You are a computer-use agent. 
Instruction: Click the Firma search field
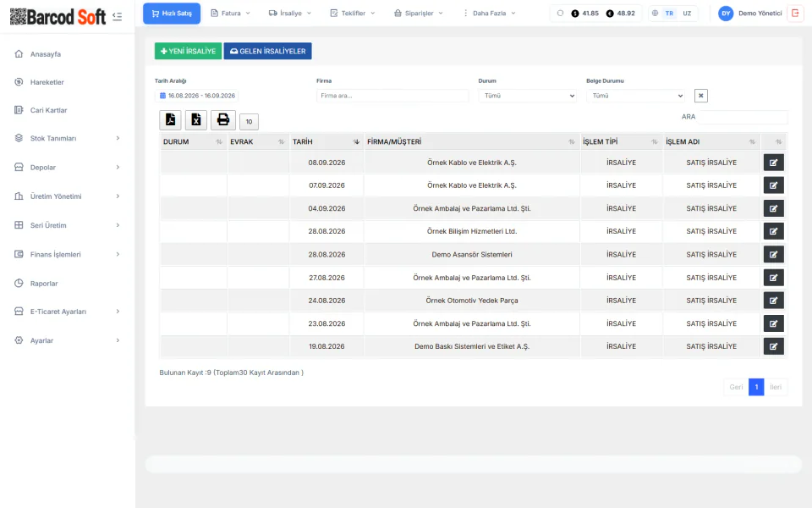(x=392, y=96)
